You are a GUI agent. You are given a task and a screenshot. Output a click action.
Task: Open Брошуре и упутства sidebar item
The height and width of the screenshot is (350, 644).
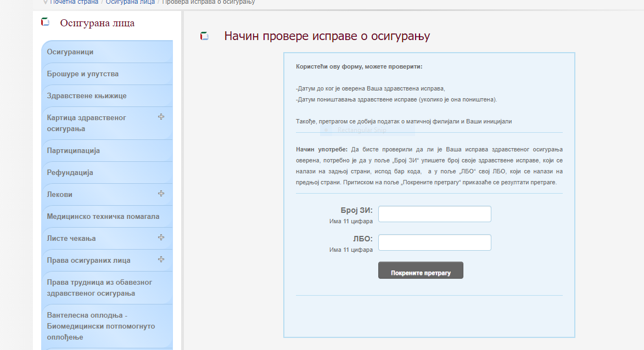click(x=107, y=74)
